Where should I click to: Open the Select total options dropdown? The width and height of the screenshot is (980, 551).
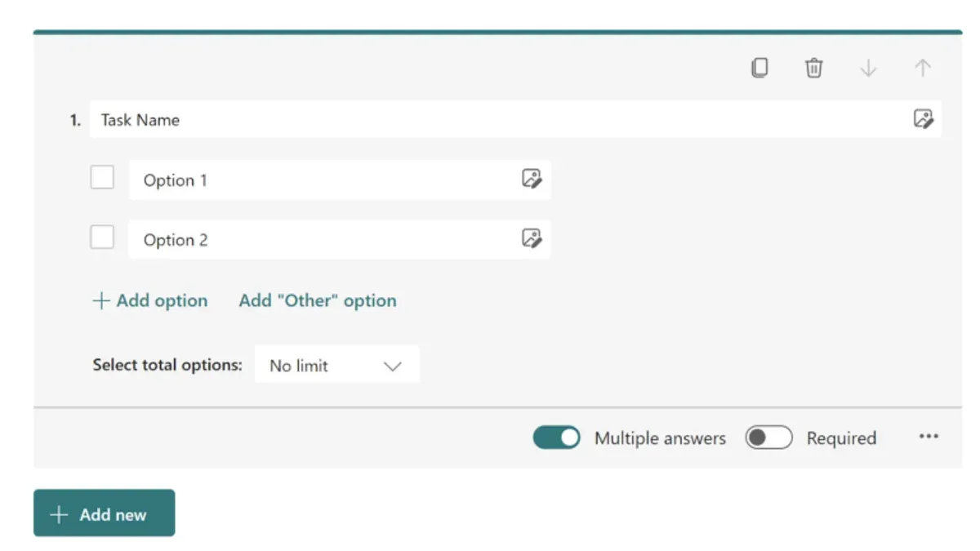(337, 365)
